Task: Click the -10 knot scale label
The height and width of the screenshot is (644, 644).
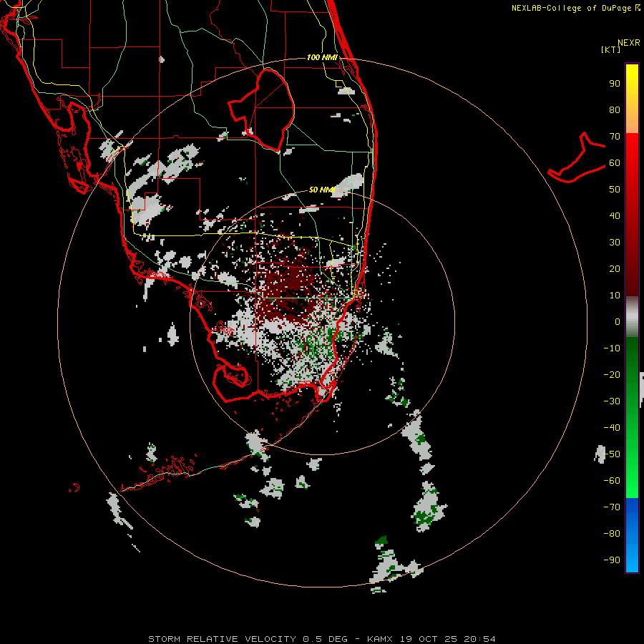Action: 612,348
